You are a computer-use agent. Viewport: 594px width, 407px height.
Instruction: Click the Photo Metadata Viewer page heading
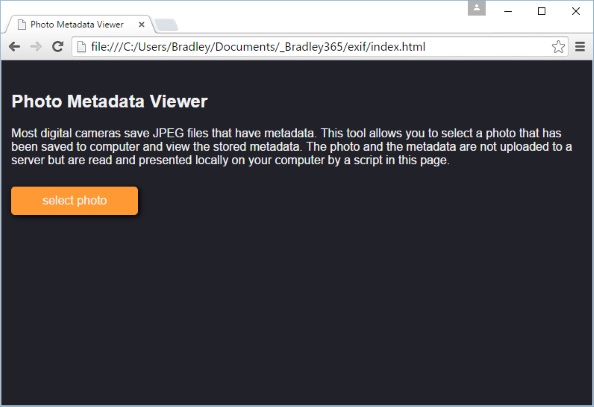[x=109, y=102]
